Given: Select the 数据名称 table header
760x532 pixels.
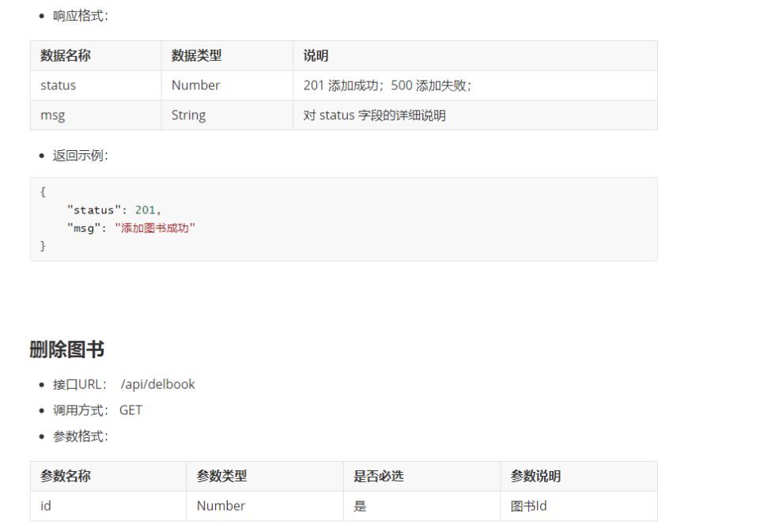Looking at the screenshot, I should 96,55.
